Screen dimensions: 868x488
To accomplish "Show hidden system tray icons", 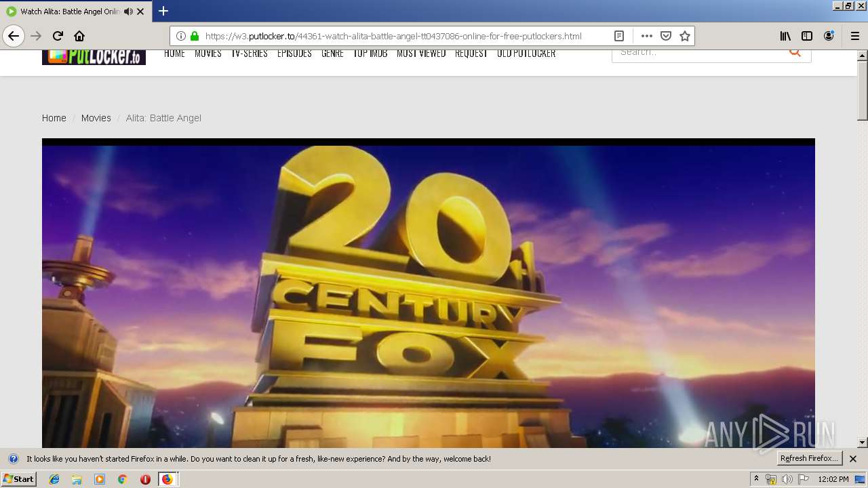I will click(x=756, y=479).
